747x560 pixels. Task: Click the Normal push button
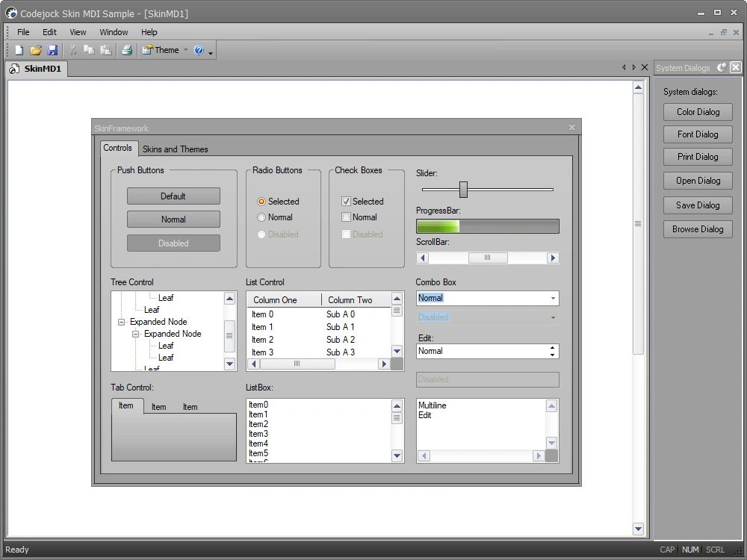173,220
